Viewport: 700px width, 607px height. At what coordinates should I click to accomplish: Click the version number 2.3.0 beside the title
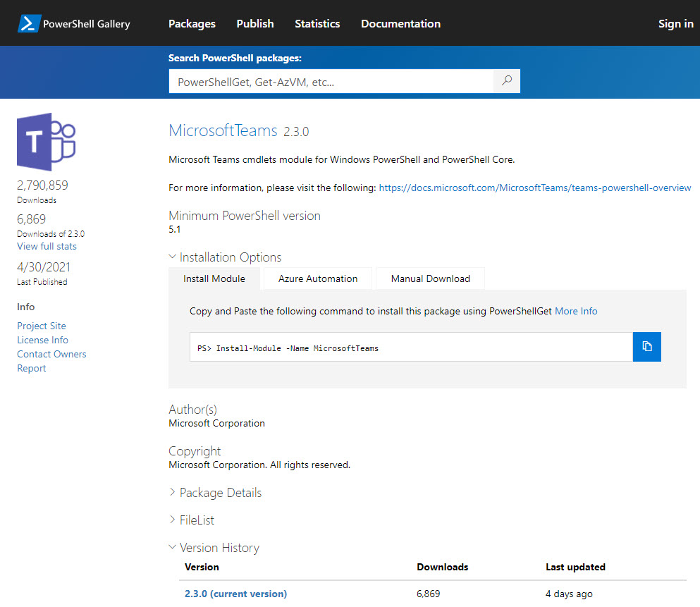click(296, 132)
